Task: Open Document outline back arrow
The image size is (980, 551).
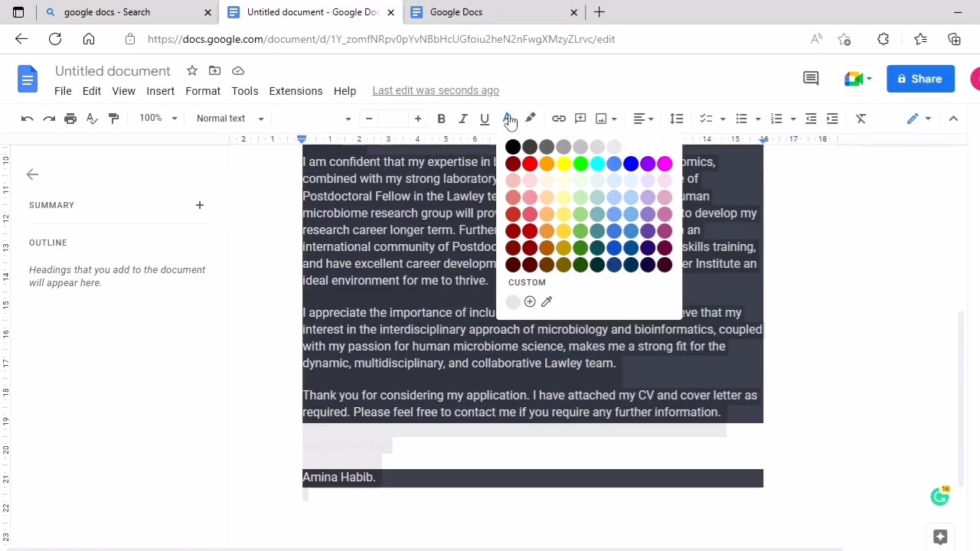Action: point(32,174)
